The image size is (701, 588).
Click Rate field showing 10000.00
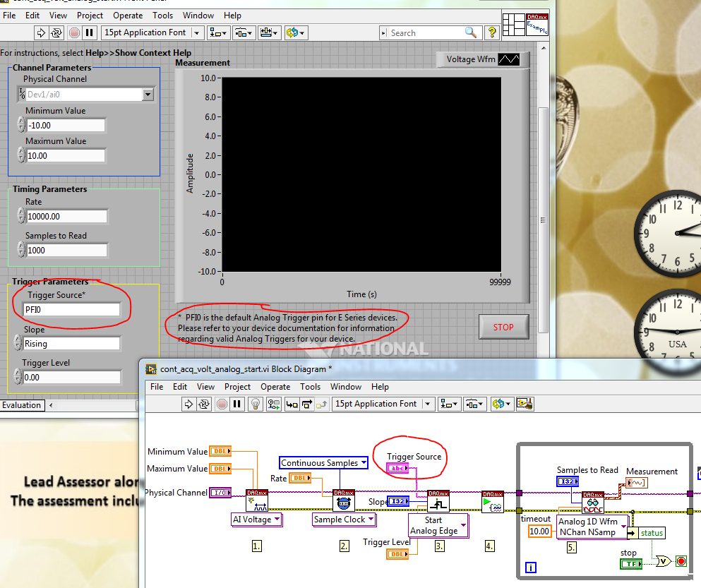point(66,217)
